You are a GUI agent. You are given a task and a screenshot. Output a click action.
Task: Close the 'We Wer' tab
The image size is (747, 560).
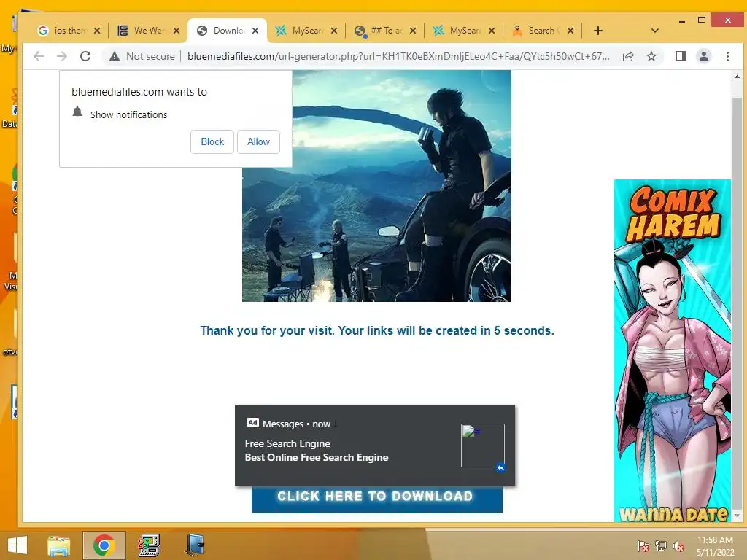[x=177, y=31]
